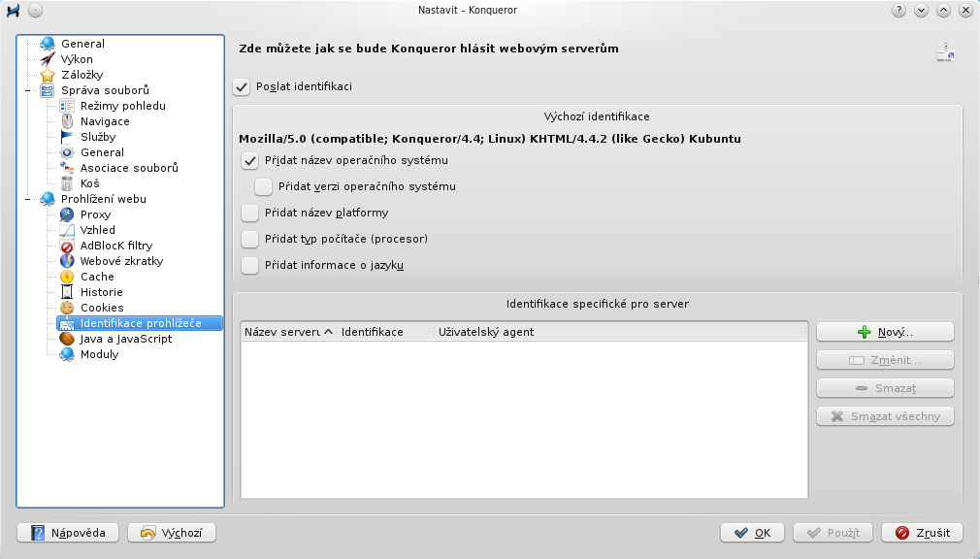This screenshot has height=559, width=980.
Task: Click the Výchozí defaults button
Action: 171,533
